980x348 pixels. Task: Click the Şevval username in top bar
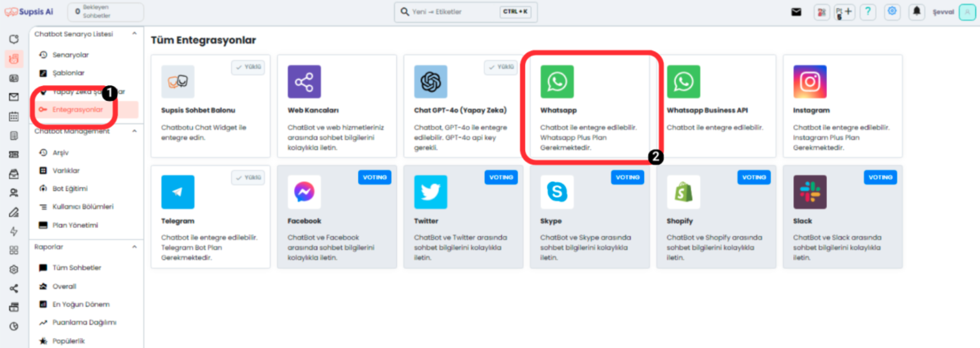click(x=943, y=12)
